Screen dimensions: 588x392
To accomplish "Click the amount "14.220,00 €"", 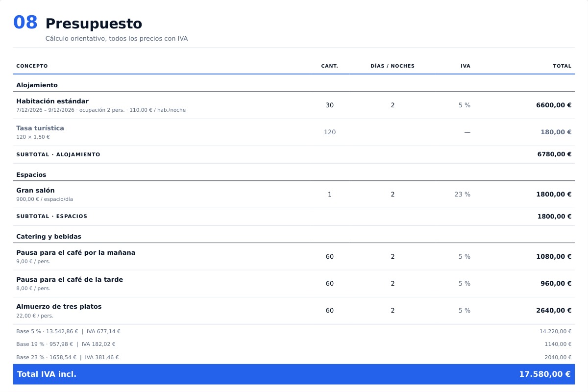I will 556,332.
